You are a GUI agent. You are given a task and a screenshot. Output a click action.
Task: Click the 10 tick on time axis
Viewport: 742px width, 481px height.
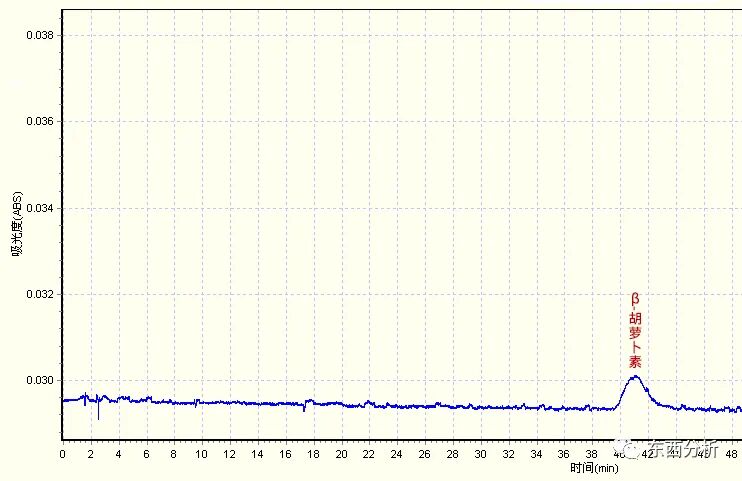[202, 454]
